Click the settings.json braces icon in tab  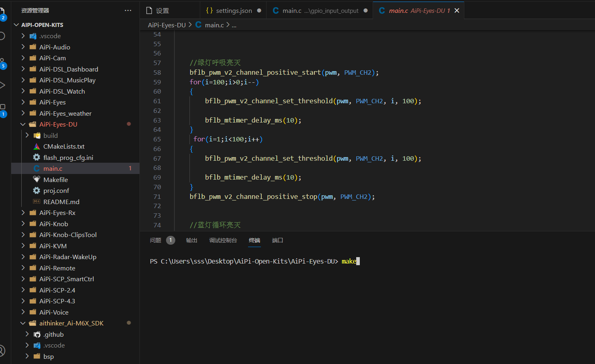point(209,10)
